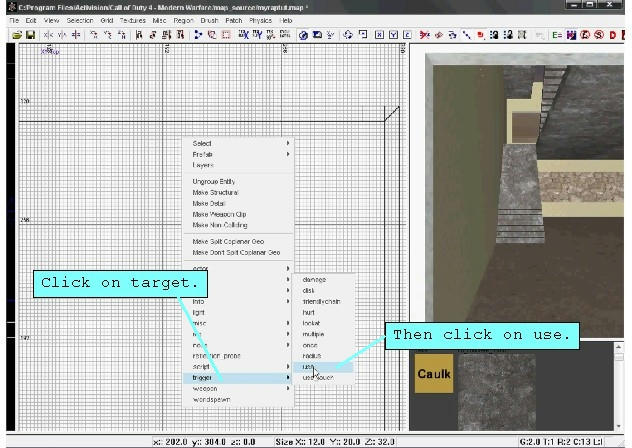The height and width of the screenshot is (448, 632).
Task: Choose 'multiple' trigger type
Action: click(313, 334)
